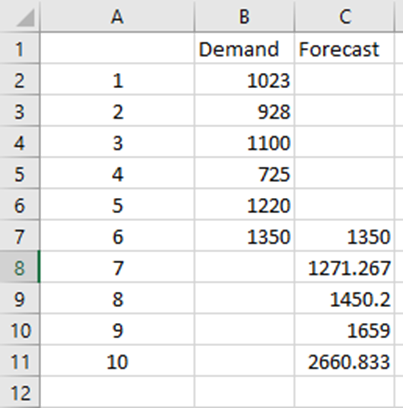Click cell A6 containing period 5
This screenshot has height=408, width=403.
[x=117, y=205]
